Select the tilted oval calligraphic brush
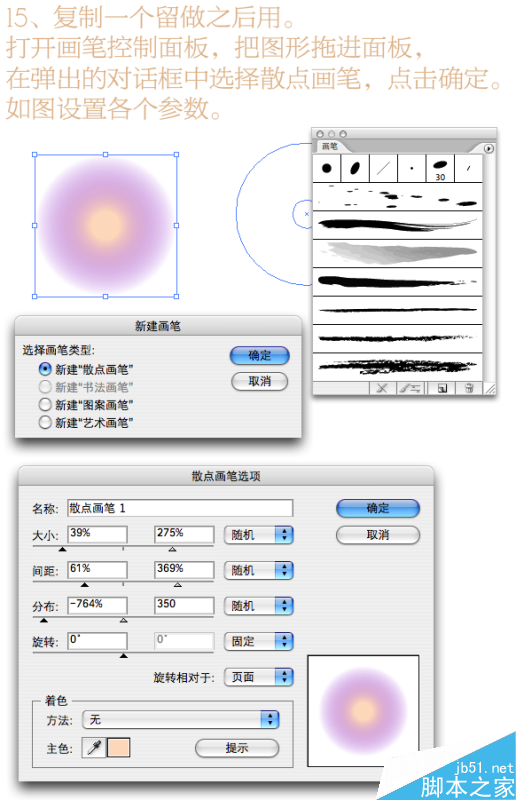 coord(355,168)
